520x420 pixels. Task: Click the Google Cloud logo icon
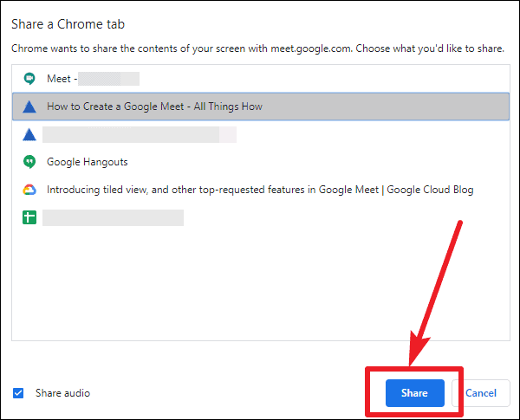[x=29, y=190]
